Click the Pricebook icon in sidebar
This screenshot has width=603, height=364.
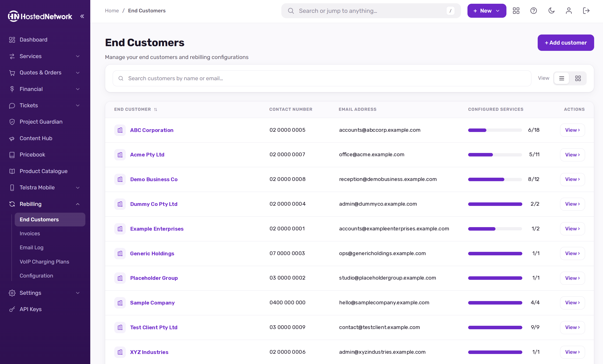pos(12,155)
